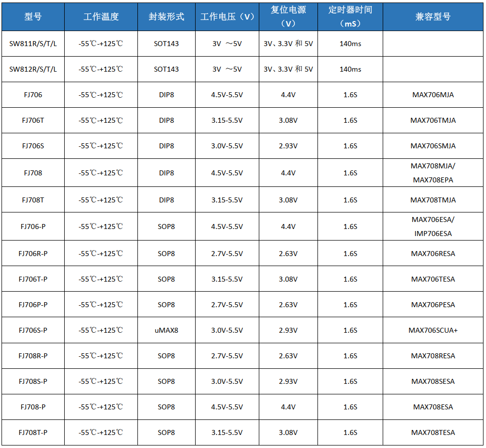
Task: Click the MAX706SCUA+ cell
Action: point(433,330)
